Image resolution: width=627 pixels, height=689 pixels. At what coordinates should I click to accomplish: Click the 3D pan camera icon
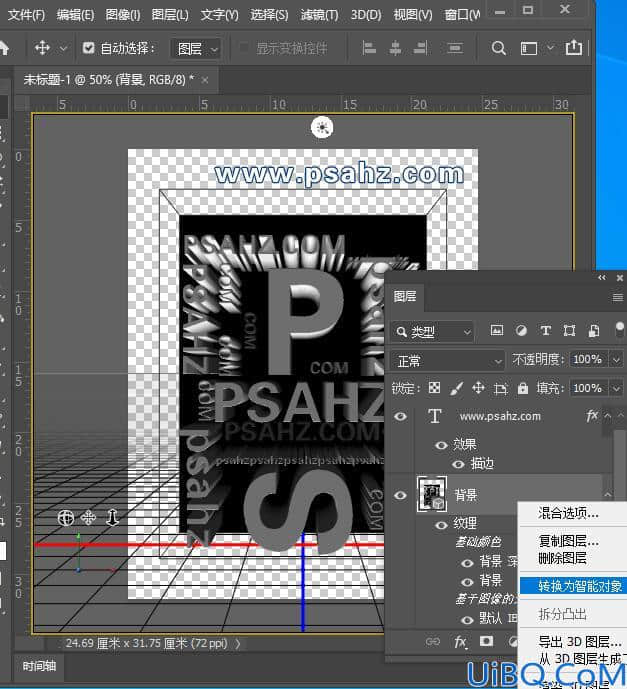tap(88, 518)
